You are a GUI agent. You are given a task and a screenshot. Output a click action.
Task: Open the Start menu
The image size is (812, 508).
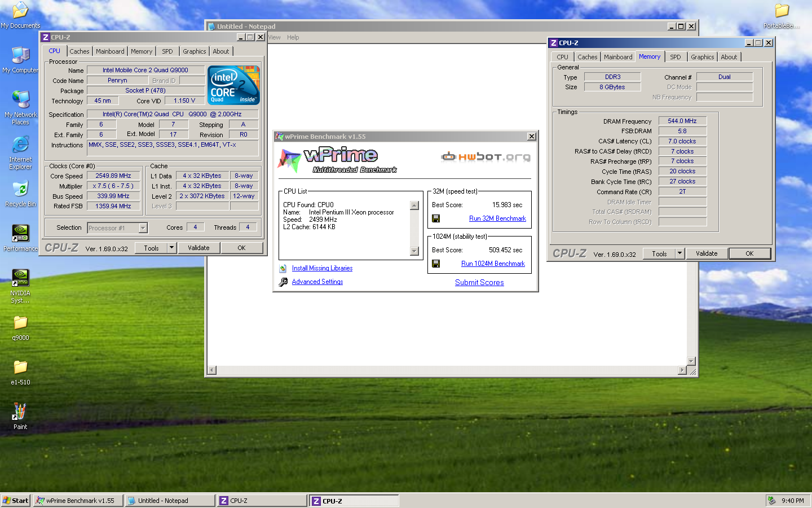16,501
